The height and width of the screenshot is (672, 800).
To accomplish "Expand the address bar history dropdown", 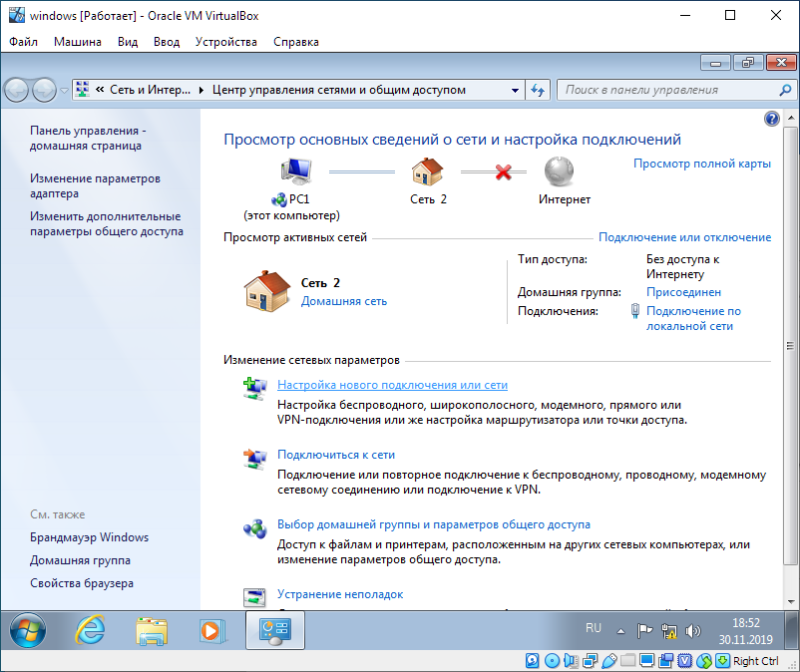I will tap(517, 90).
